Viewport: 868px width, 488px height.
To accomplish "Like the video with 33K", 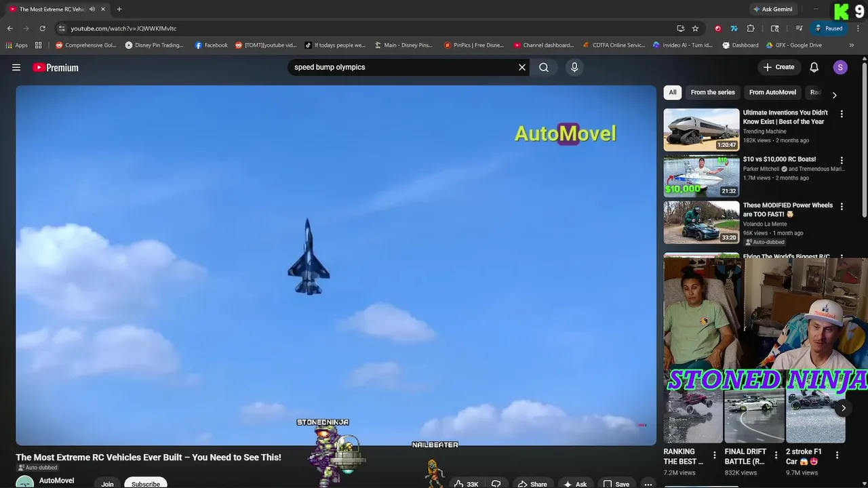I will click(467, 483).
